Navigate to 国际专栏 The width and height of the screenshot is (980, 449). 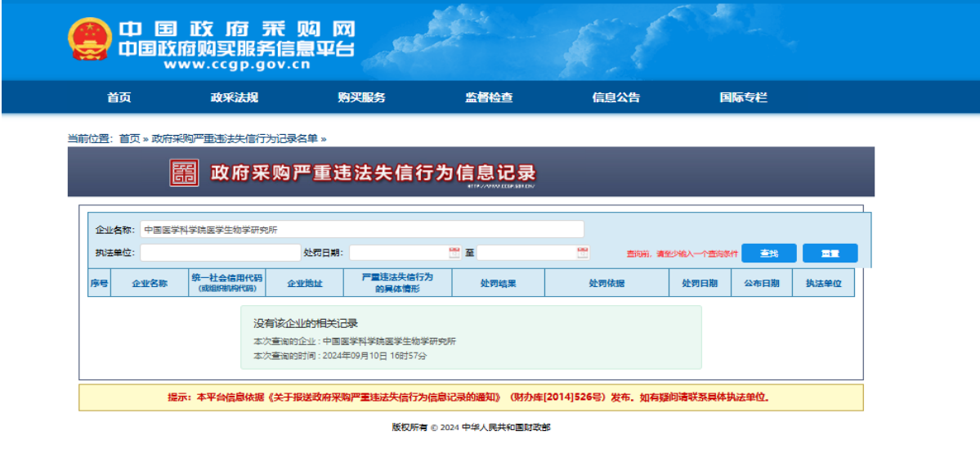[744, 97]
